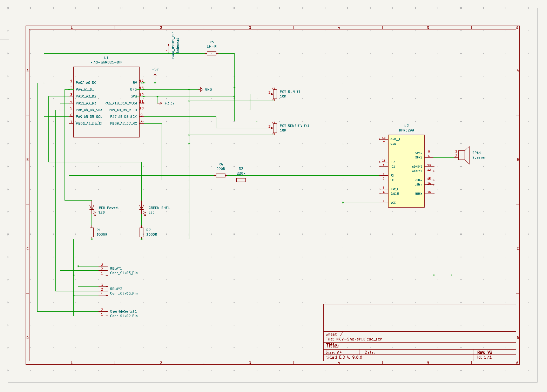This screenshot has height=392, width=547.
Task: Click the XIAO-SAMD21-DIP value label
Action: pos(106,62)
